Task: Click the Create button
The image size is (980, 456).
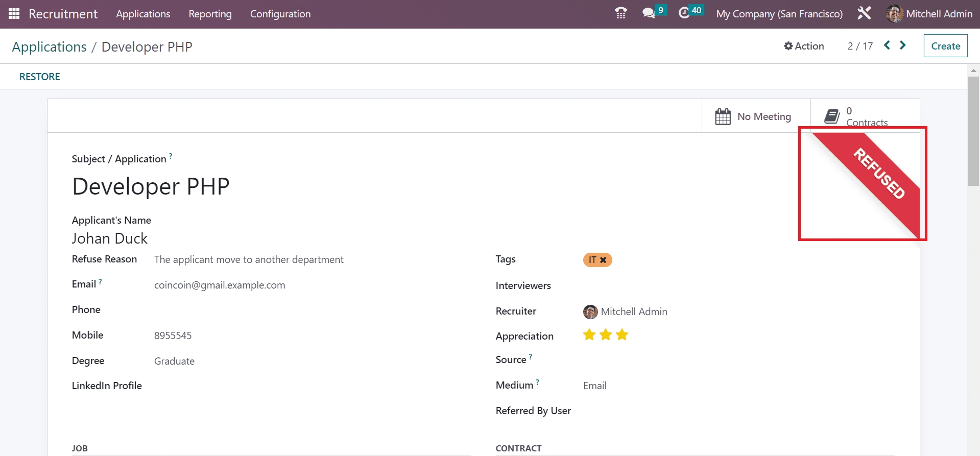Action: tap(945, 46)
